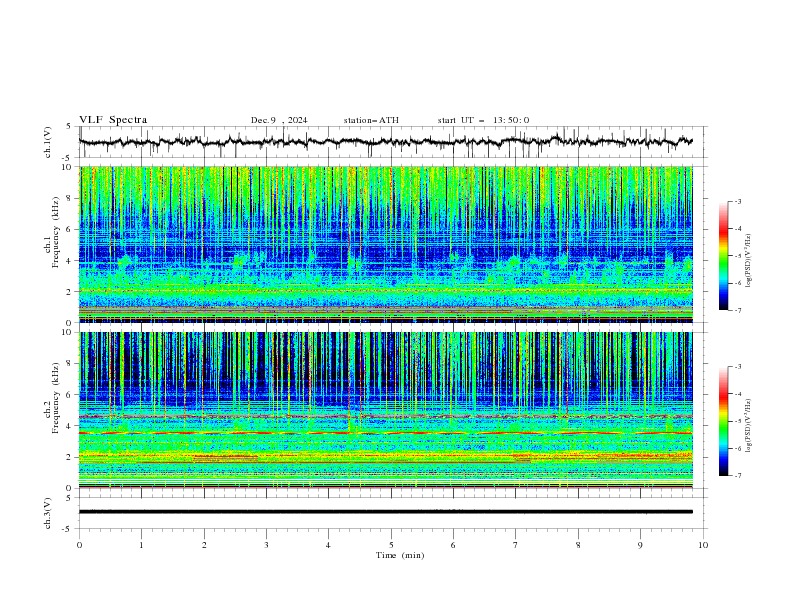Click inside the ch.2 spectrogram plot
Image resolution: width=792 pixels, height=612 pixels.
[385, 410]
